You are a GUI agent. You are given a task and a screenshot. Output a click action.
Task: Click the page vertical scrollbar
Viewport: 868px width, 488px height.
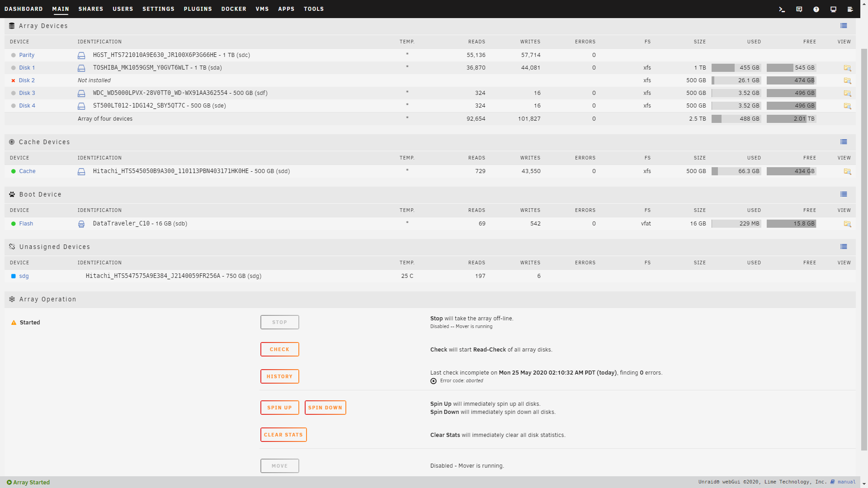point(864,249)
